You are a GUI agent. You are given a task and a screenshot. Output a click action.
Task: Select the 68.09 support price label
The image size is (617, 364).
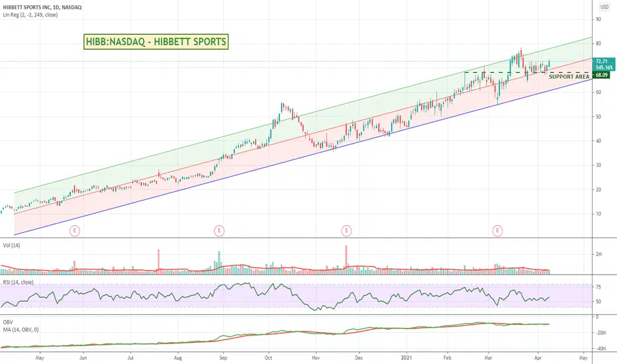(x=602, y=75)
